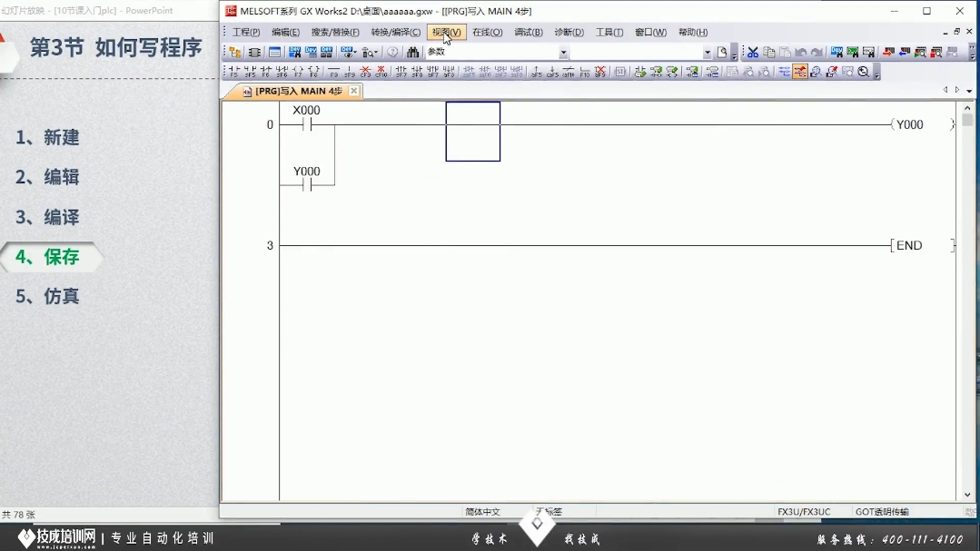
Task: Select the Y000 parallel contact
Action: [307, 185]
